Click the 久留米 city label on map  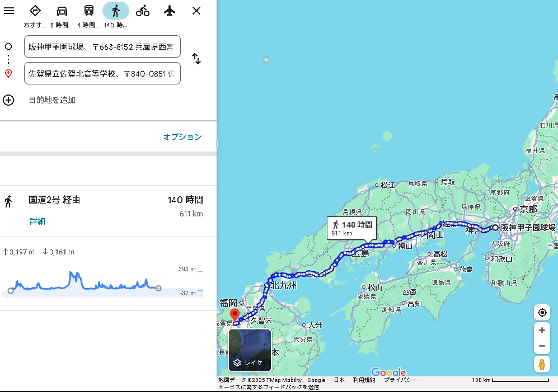click(x=261, y=320)
